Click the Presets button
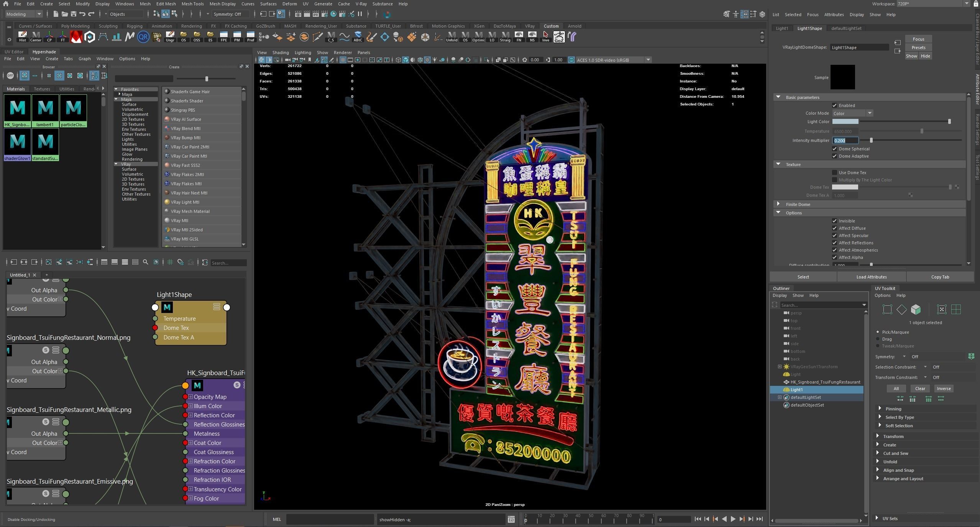 click(918, 48)
